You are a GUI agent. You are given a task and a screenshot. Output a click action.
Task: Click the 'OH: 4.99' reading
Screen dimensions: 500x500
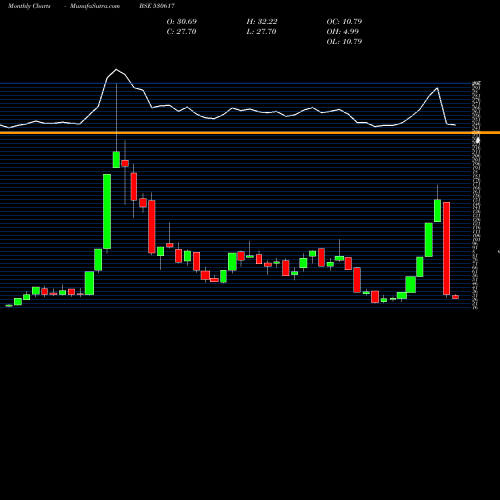(x=343, y=31)
